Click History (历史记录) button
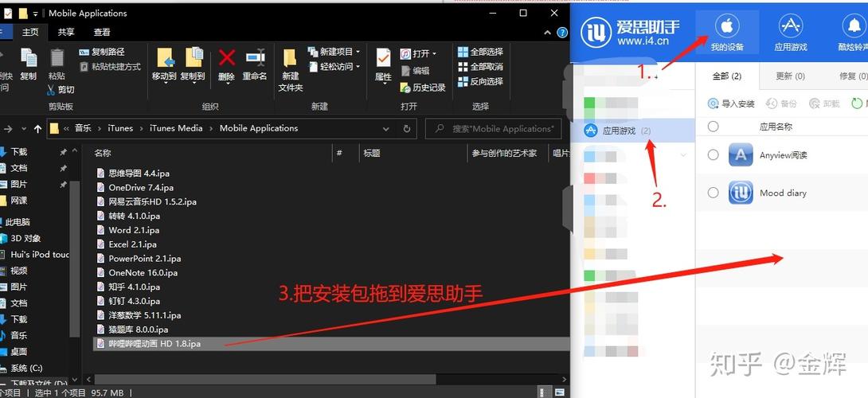This screenshot has width=868, height=398. coord(423,88)
